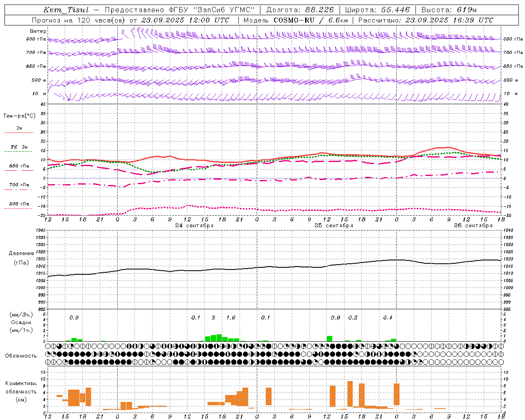
Task: Click the Рассчитано: 23.09.2025 16:39 UTC text
Action: [426, 20]
